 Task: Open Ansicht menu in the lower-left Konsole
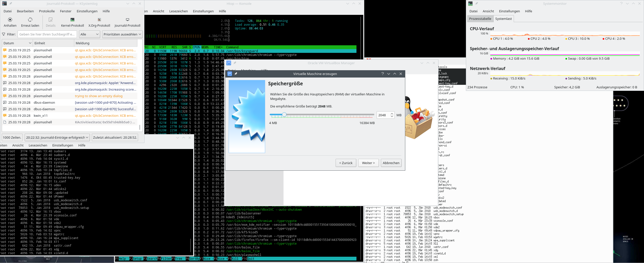pos(18,145)
